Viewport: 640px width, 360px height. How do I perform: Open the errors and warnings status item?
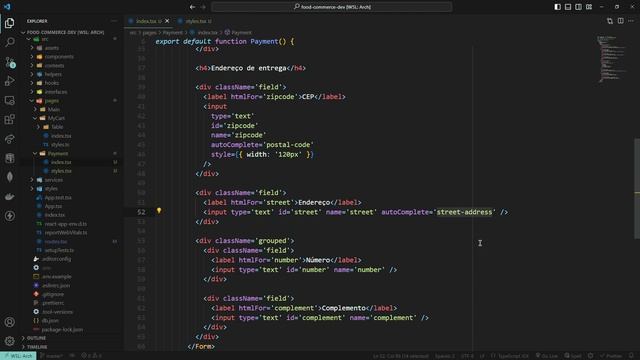tap(91, 356)
